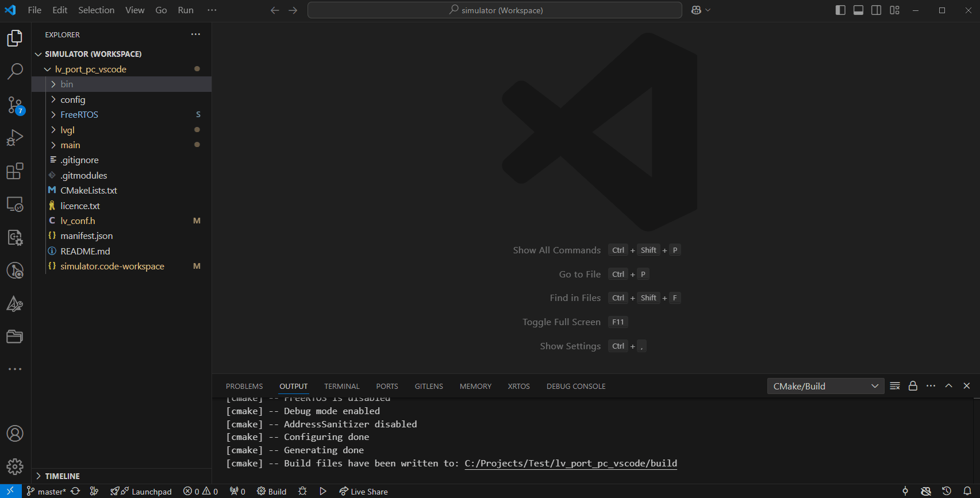Viewport: 980px width, 498px height.
Task: Go forward with the navigation arrow
Action: click(293, 10)
